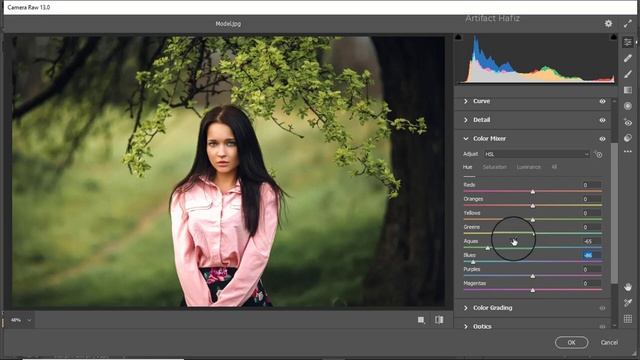Screen dimensions: 640x360
Task: Click the Aquas value field showing -65
Action: pyautogui.click(x=591, y=241)
